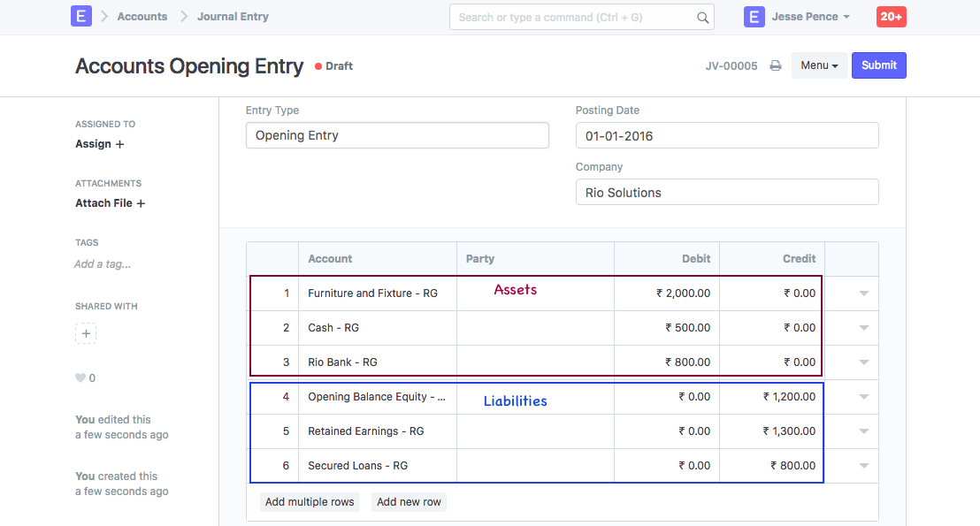Expand row options for Furniture and Fixture

864,293
